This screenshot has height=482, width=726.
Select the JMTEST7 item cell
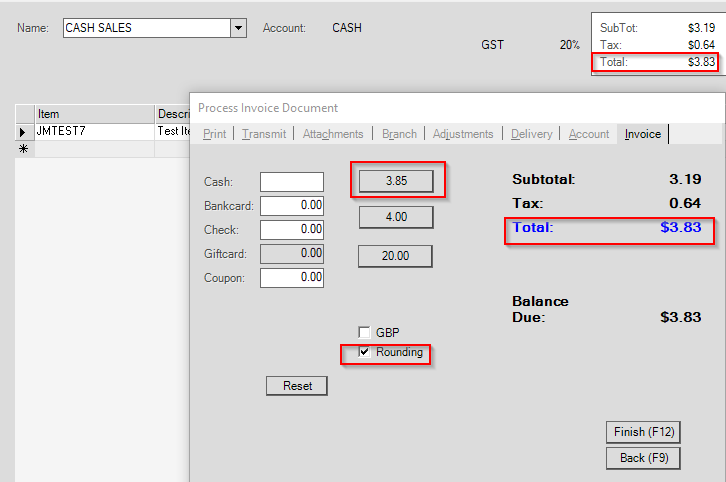coord(93,131)
